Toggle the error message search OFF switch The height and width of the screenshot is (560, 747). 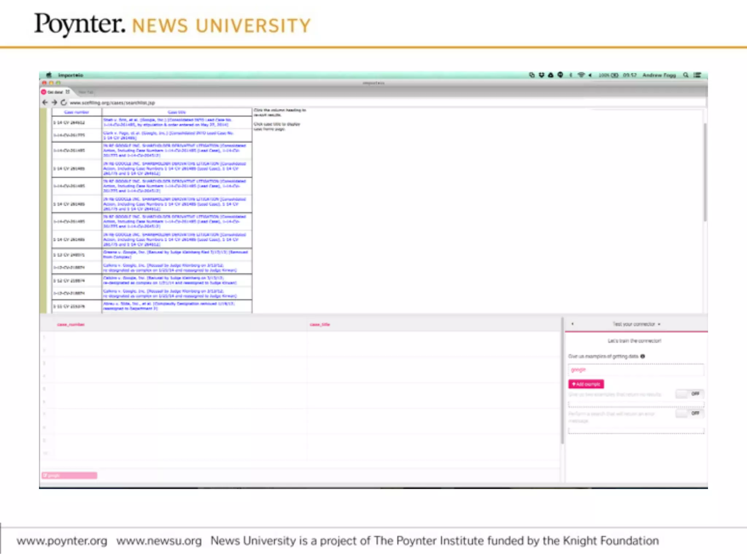click(689, 413)
